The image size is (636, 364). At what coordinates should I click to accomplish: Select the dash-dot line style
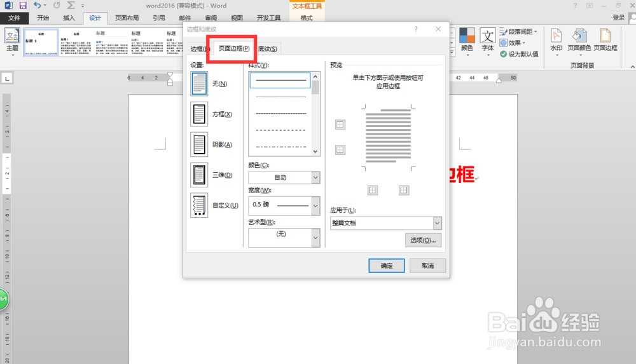pyautogui.click(x=280, y=147)
